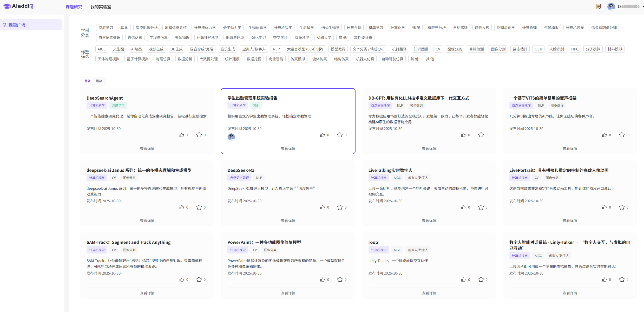Like the LivePortrait project card
Screen dimensions: 644x312
tap(604, 207)
